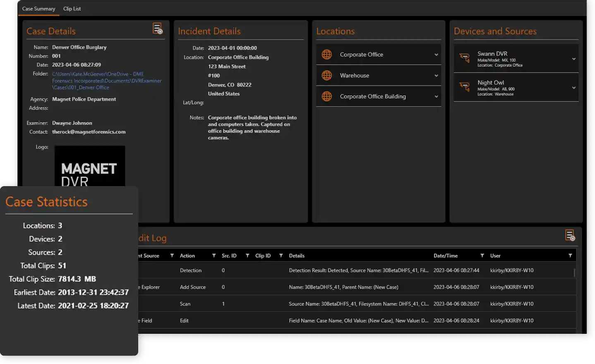
Task: Switch to the Clip List tab
Action: tap(72, 9)
